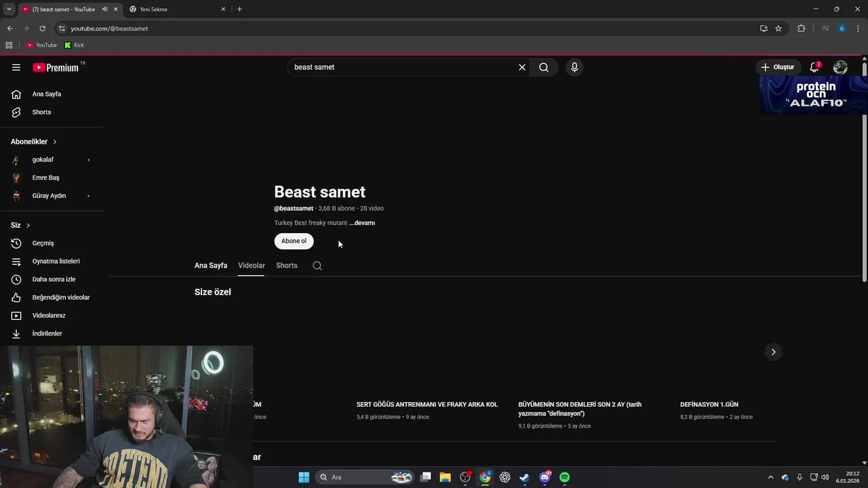Open YouTube bookmark in bookmarks bar
This screenshot has width=868, height=488.
point(42,45)
